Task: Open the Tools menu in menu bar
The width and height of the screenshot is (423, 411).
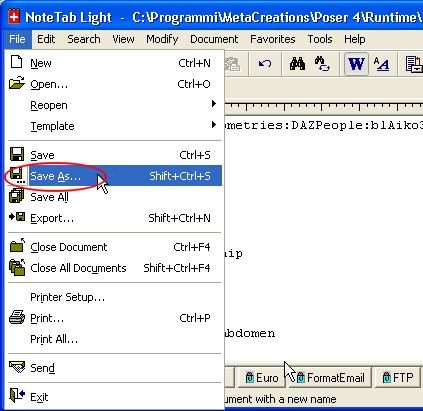Action: (x=320, y=39)
